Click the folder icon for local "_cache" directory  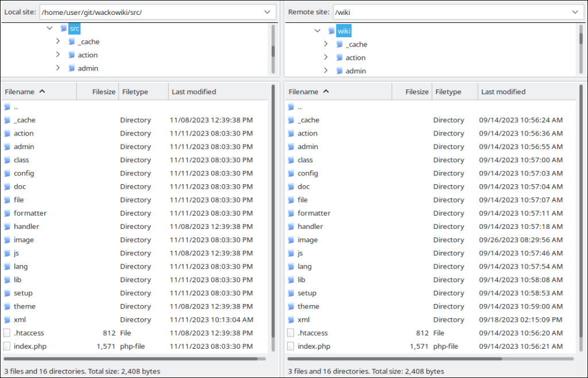[x=6, y=120]
